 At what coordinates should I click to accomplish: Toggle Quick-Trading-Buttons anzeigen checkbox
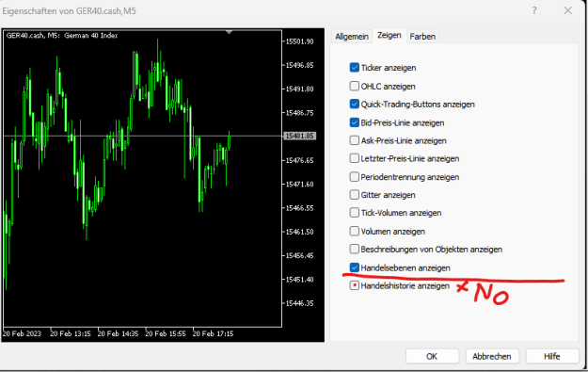[x=354, y=104]
